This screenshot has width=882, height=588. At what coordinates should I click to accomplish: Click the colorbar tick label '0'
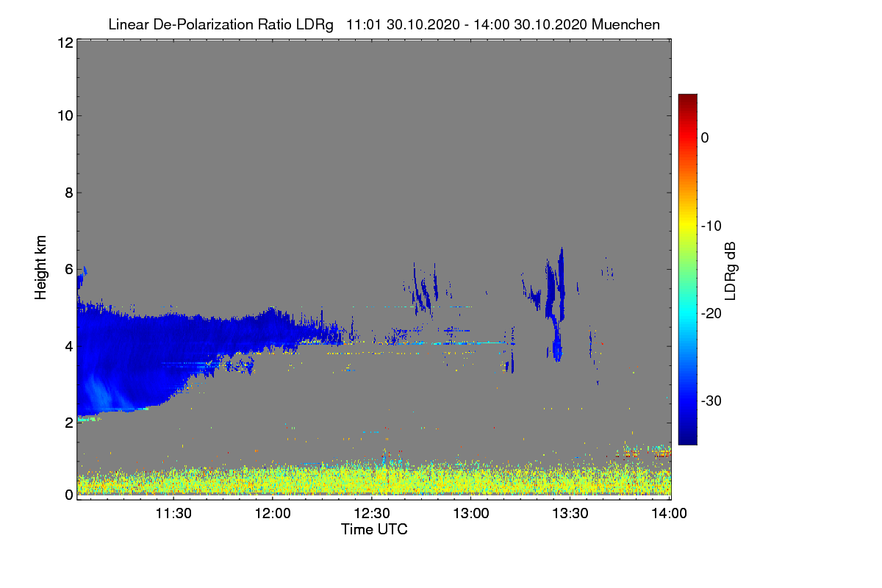click(x=705, y=137)
